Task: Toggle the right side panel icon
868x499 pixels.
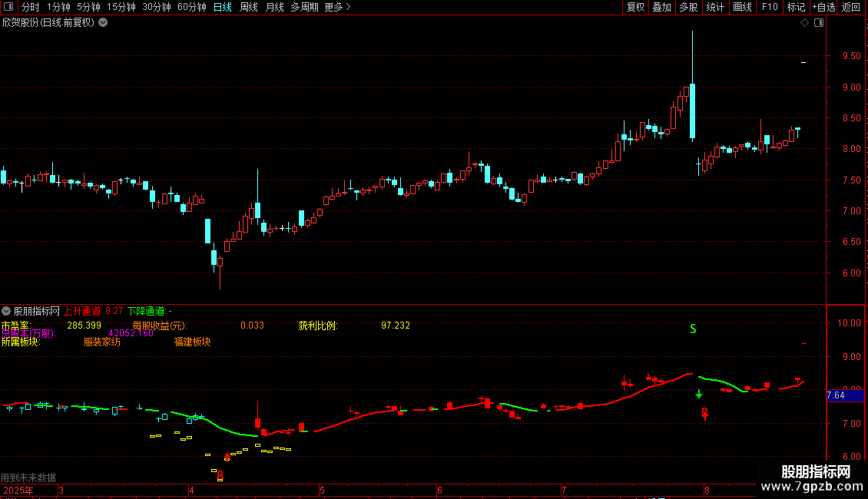Action: pyautogui.click(x=819, y=23)
